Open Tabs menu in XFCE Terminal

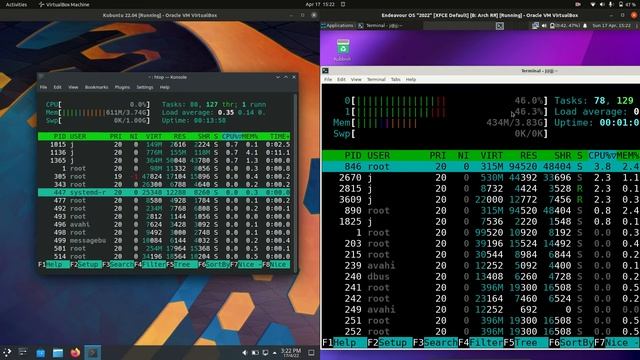[396, 80]
